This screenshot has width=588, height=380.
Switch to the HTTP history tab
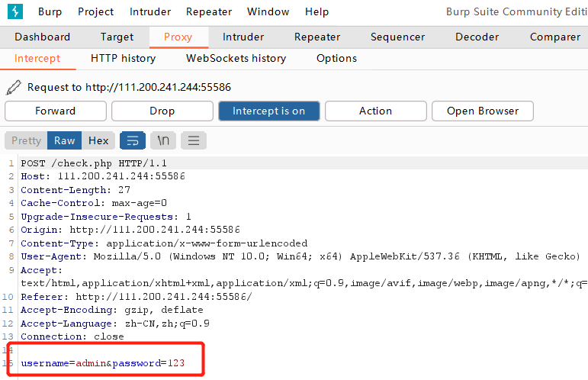click(x=123, y=58)
